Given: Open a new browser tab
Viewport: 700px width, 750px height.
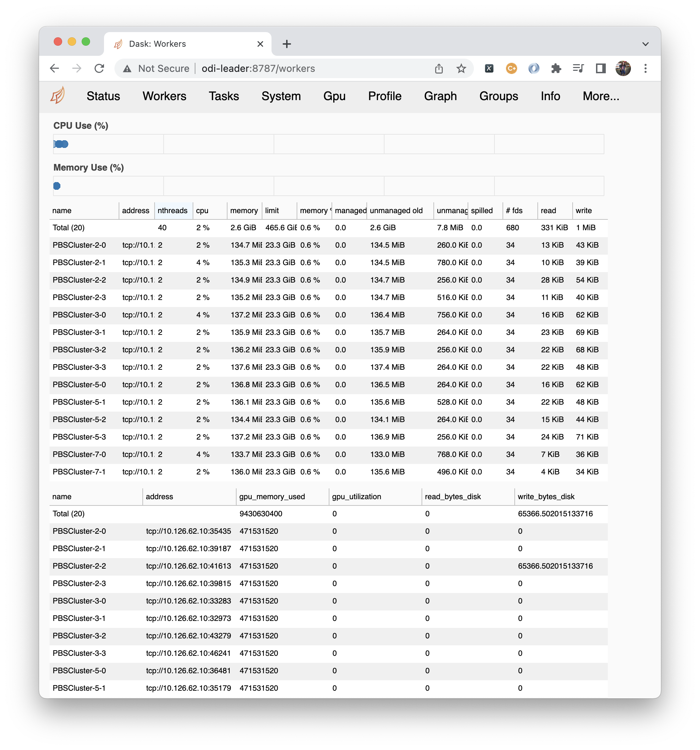Looking at the screenshot, I should point(287,44).
